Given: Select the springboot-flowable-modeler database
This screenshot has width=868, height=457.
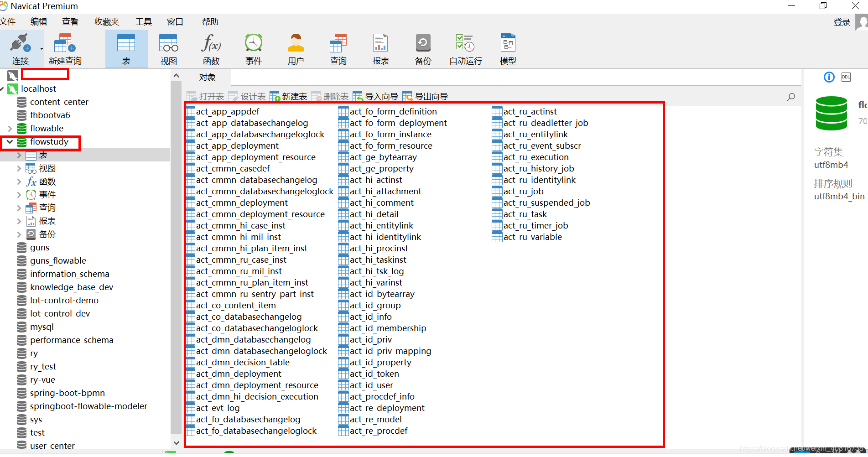Looking at the screenshot, I should [x=88, y=406].
